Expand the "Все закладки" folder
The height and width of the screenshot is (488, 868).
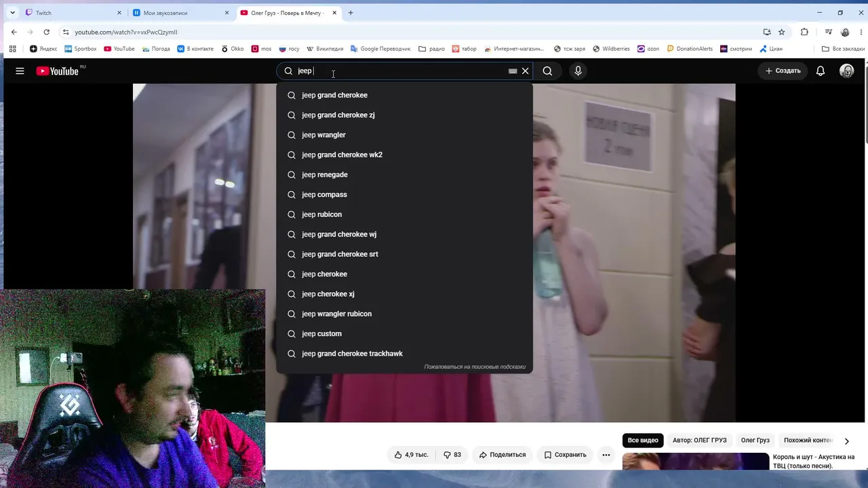pyautogui.click(x=843, y=49)
